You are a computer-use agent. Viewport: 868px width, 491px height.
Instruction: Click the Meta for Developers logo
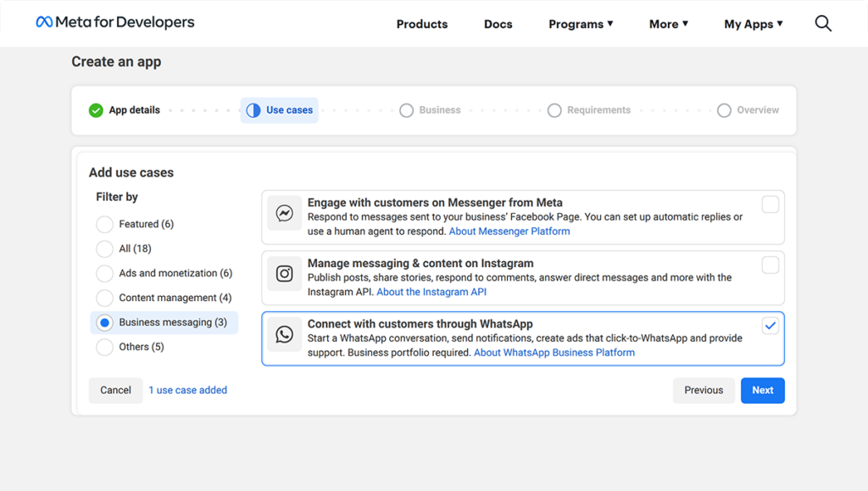[115, 23]
